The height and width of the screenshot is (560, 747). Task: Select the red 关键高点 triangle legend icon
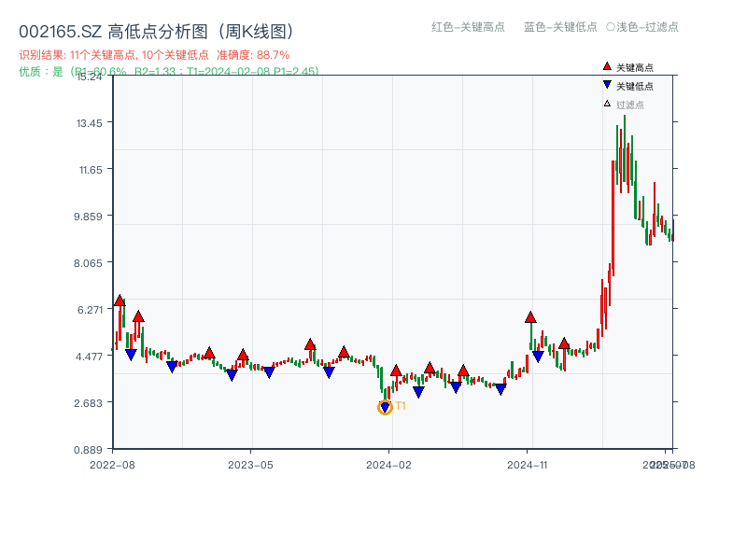[607, 65]
